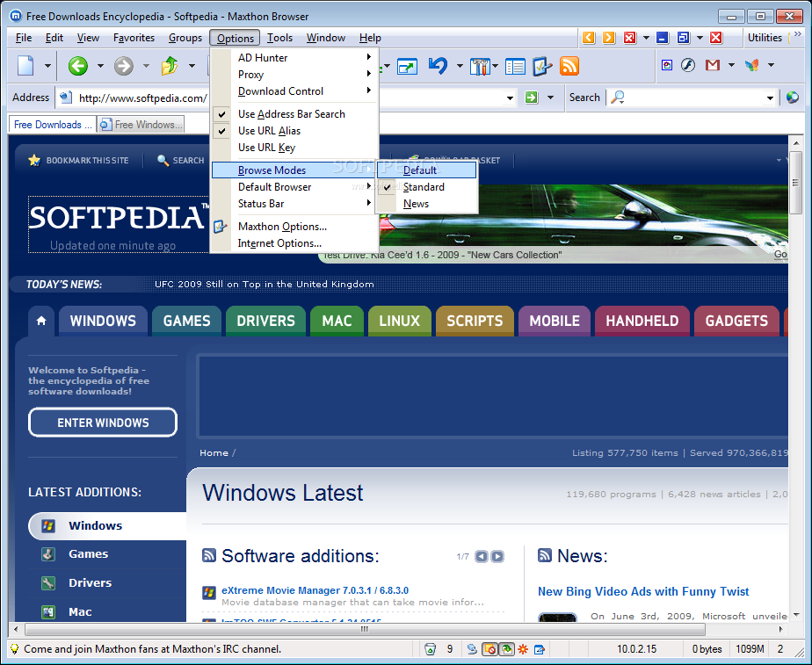Click the green Go arrow button
This screenshot has height=665, width=812.
pyautogui.click(x=532, y=98)
